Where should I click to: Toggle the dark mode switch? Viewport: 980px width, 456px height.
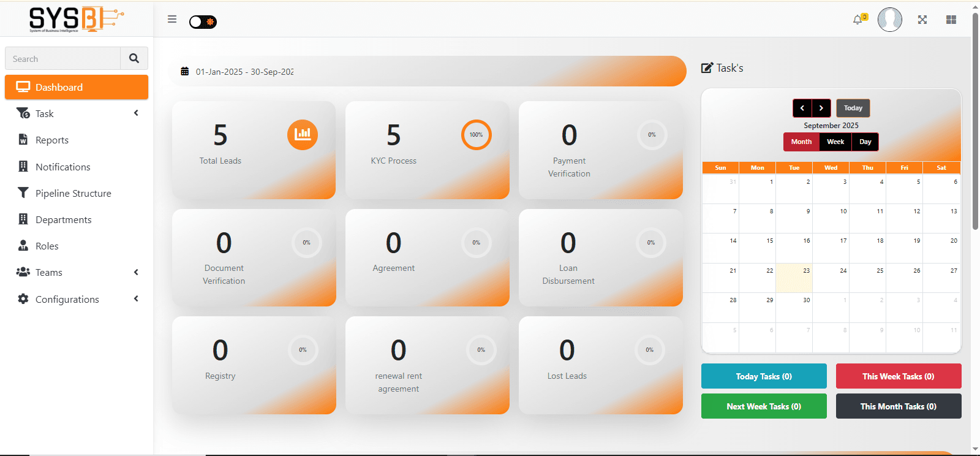[x=203, y=22]
